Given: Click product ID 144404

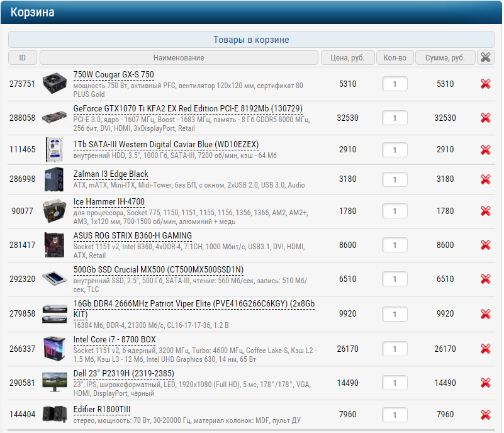Looking at the screenshot, I should tap(22, 414).
